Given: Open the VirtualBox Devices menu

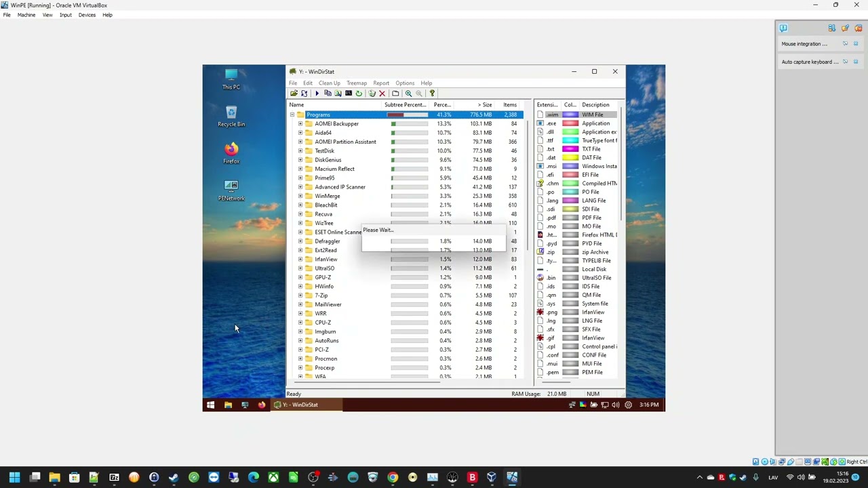Looking at the screenshot, I should tap(87, 15).
